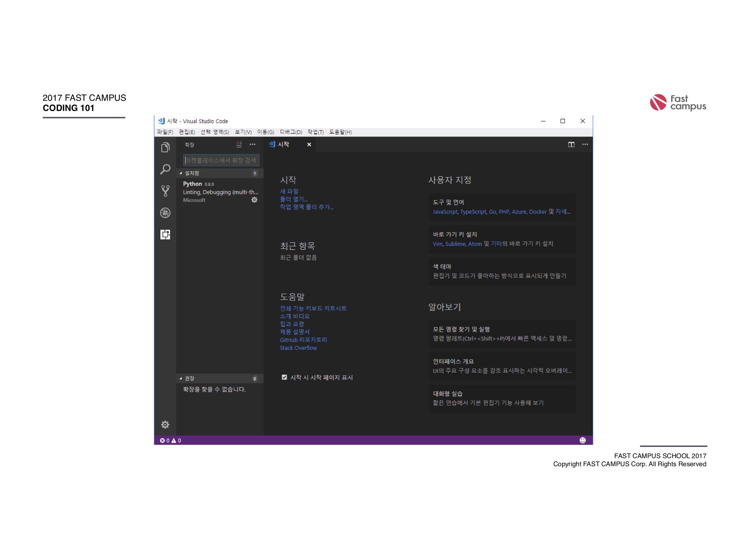Click the Atom keybindings link
747x560 pixels.
tap(475, 244)
